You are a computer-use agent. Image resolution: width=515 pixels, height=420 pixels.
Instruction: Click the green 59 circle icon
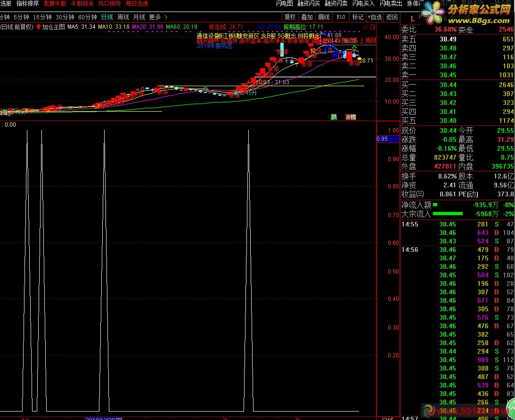pos(511,408)
